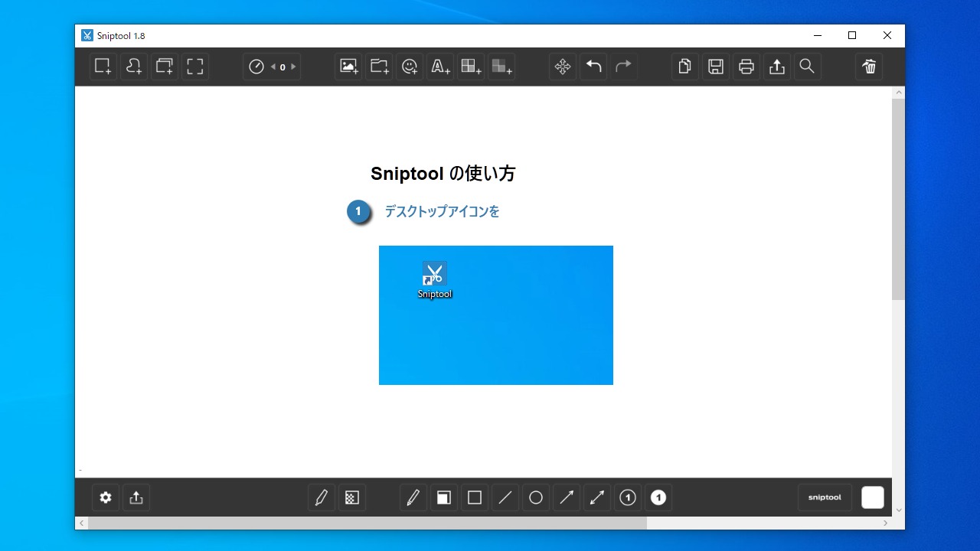Minimize the Sniptool window
980x551 pixels.
click(x=818, y=35)
